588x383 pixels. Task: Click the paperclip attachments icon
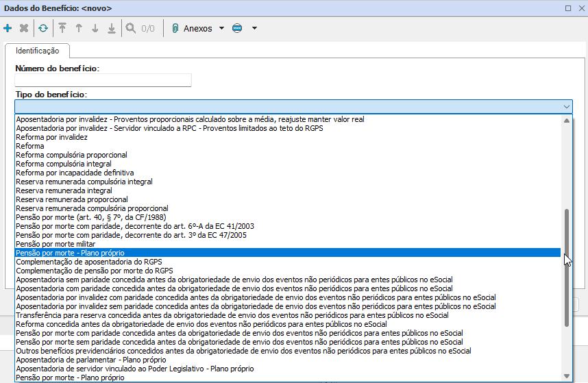175,28
